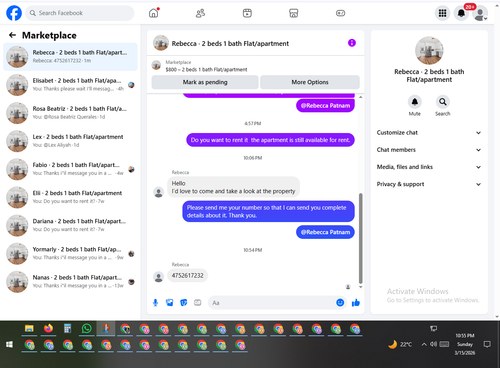Click Rebecca's "Hello" message bubble

(x=233, y=187)
